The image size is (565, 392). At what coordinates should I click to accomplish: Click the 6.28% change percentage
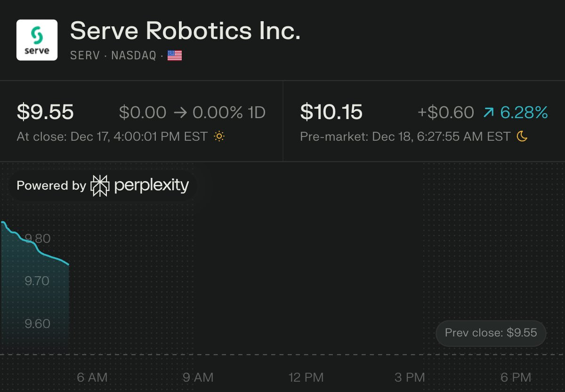[524, 112]
